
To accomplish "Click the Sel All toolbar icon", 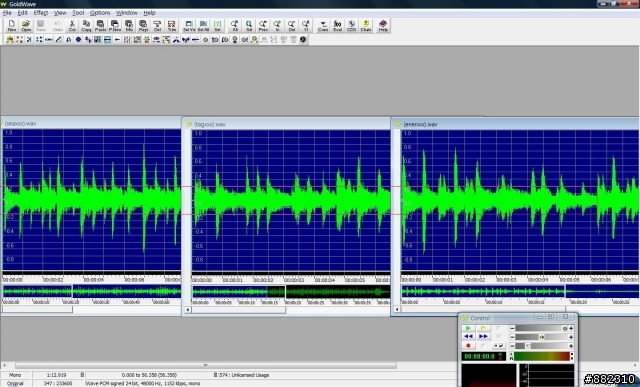I will [x=203, y=26].
